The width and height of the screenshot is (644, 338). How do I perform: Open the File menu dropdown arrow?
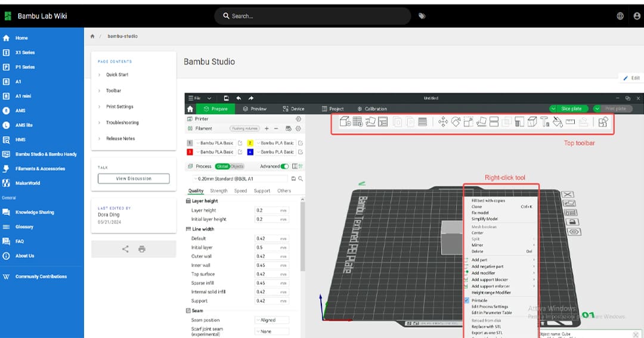tap(209, 99)
